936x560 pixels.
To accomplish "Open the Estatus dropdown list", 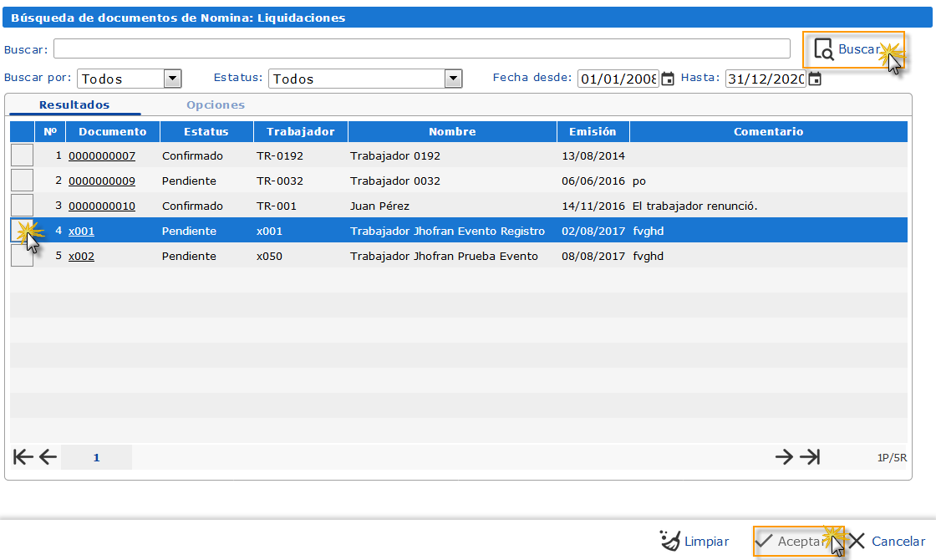I will [x=453, y=79].
